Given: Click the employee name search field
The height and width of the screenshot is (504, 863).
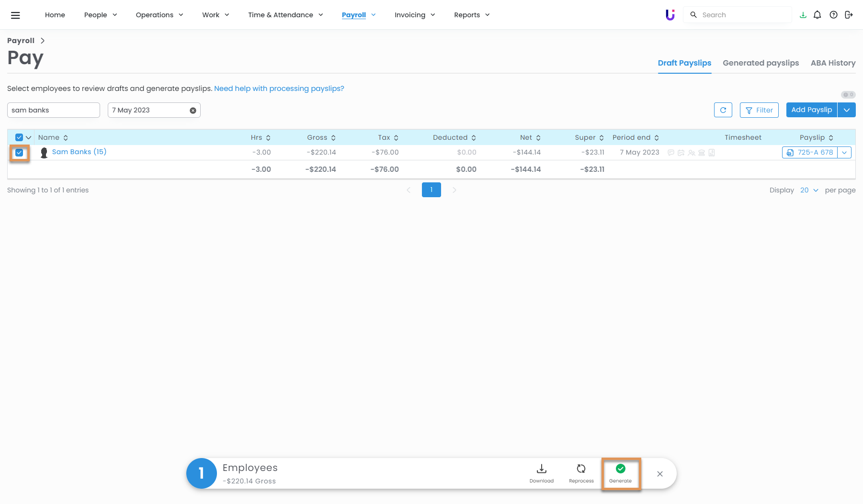Looking at the screenshot, I should pos(53,110).
